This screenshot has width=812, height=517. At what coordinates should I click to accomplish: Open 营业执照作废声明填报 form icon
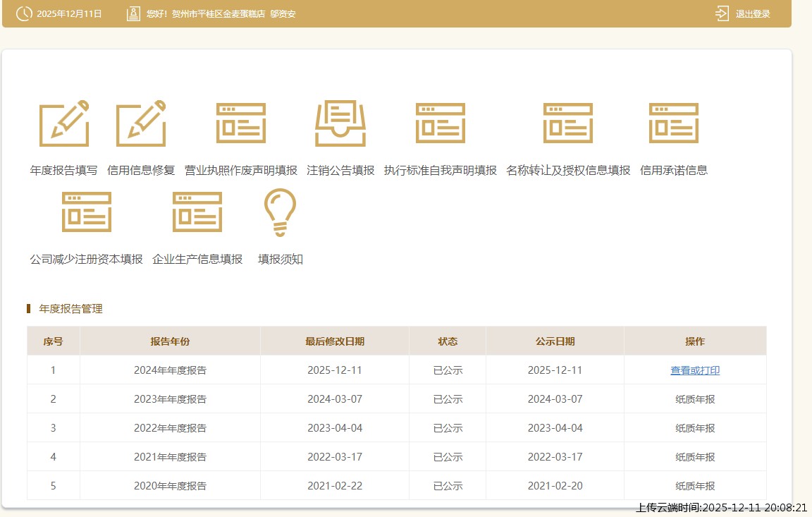[x=241, y=123]
